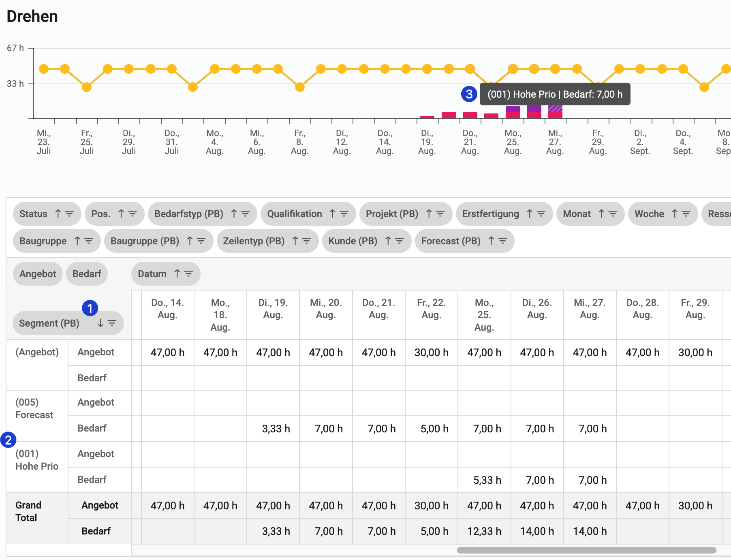731x560 pixels.
Task: Click the sort arrow on Status chip
Action: [58, 214]
